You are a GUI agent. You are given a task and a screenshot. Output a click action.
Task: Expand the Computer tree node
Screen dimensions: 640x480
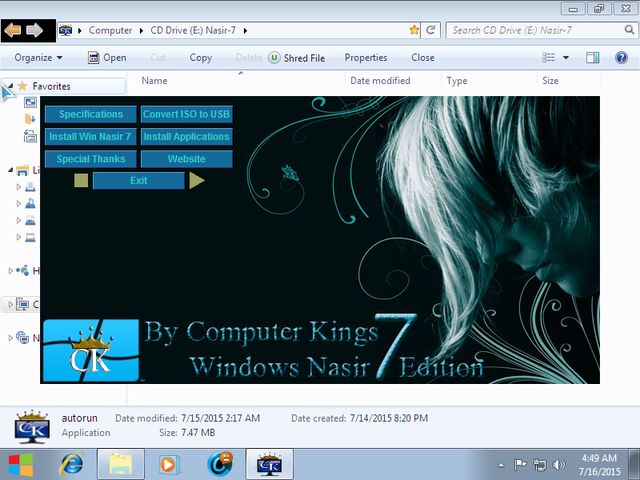click(x=10, y=304)
